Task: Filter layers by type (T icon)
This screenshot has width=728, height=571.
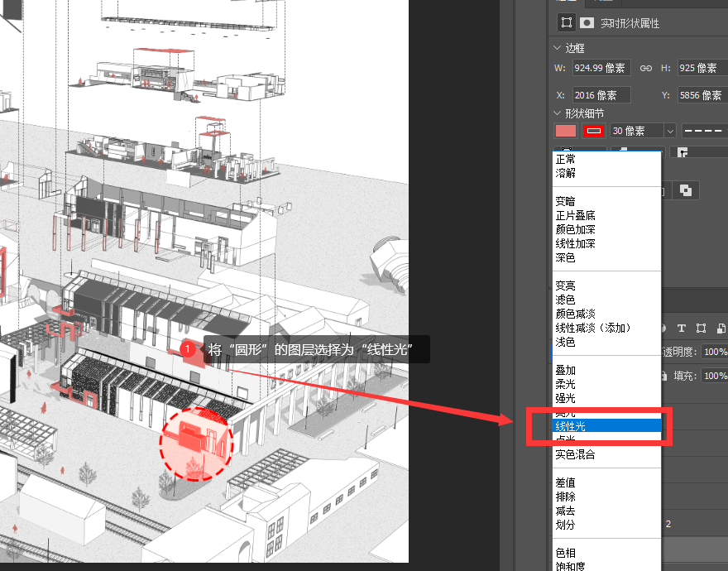Action: point(682,329)
